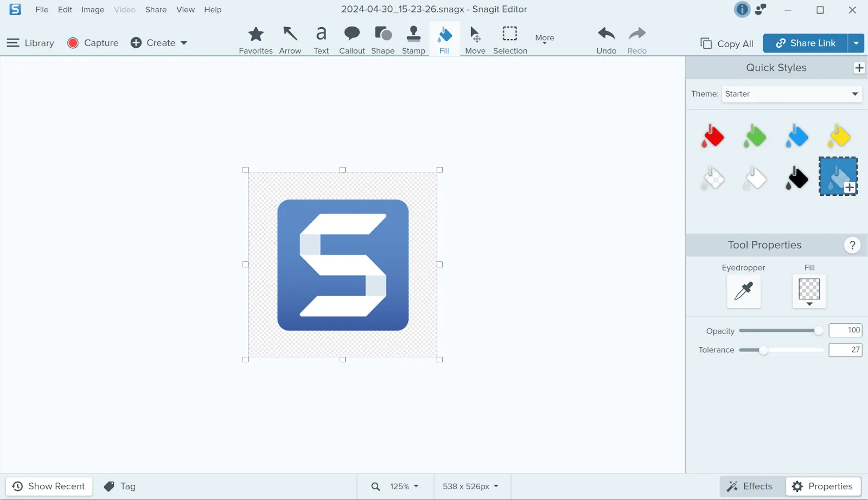Select the Fill bucket tool
This screenshot has width=868, height=500.
(x=444, y=39)
